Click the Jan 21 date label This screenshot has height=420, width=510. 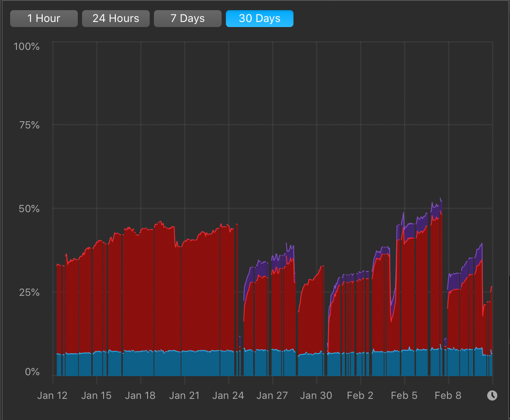point(184,396)
